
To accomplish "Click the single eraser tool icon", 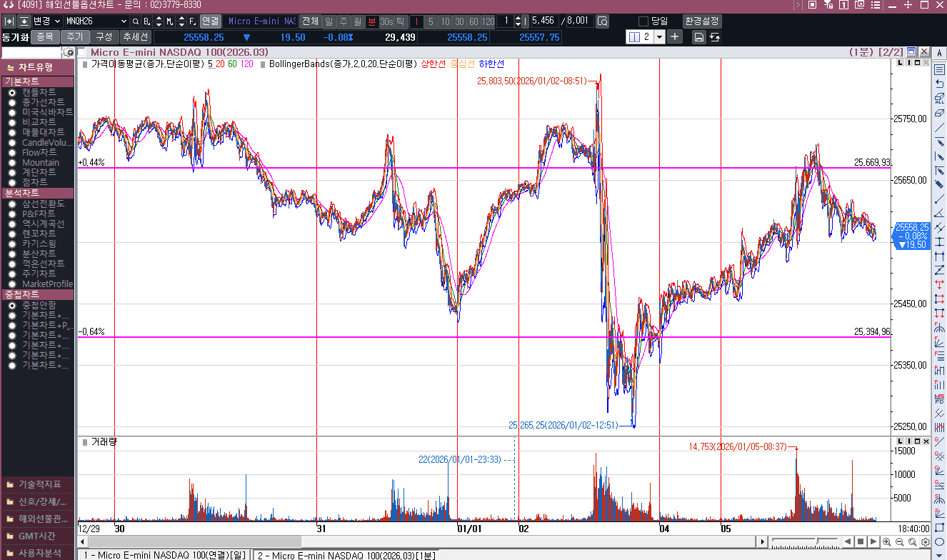I will coord(939,113).
